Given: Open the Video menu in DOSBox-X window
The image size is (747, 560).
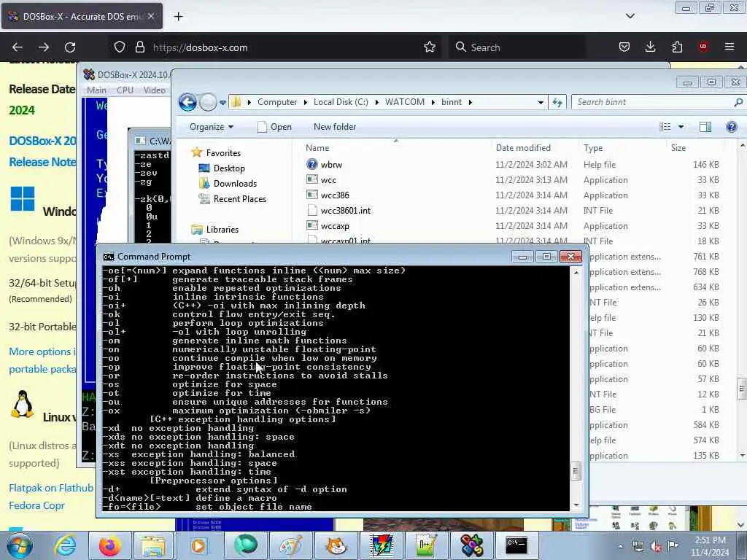Looking at the screenshot, I should click(155, 90).
